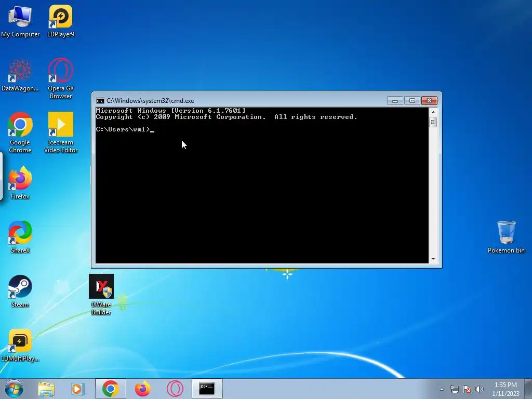The image size is (532, 399).
Task: Open the Windows Start menu orb
Action: coord(14,389)
